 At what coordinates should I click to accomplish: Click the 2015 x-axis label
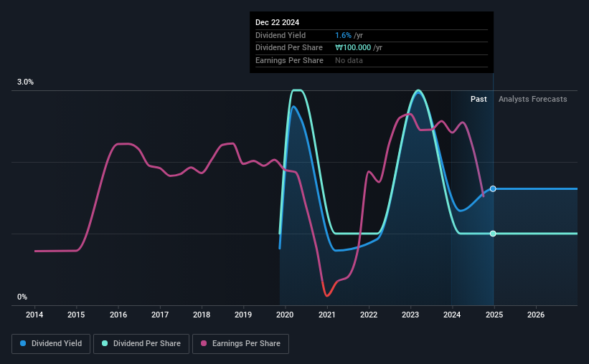pyautogui.click(x=76, y=315)
